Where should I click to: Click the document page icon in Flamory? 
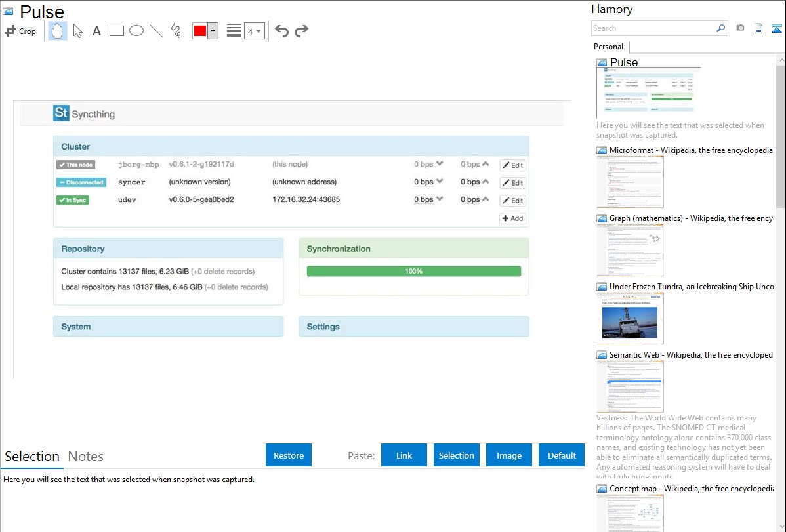point(758,28)
